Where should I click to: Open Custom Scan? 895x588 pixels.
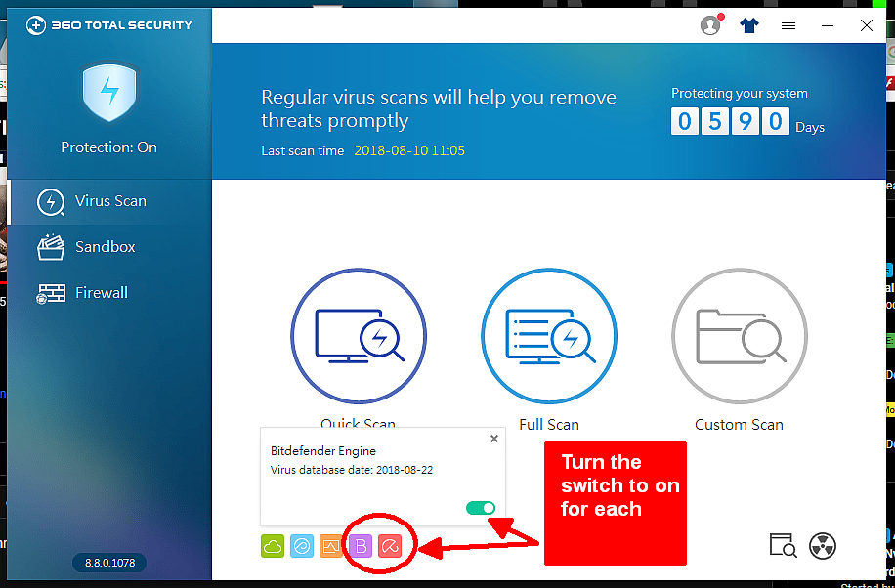(740, 336)
